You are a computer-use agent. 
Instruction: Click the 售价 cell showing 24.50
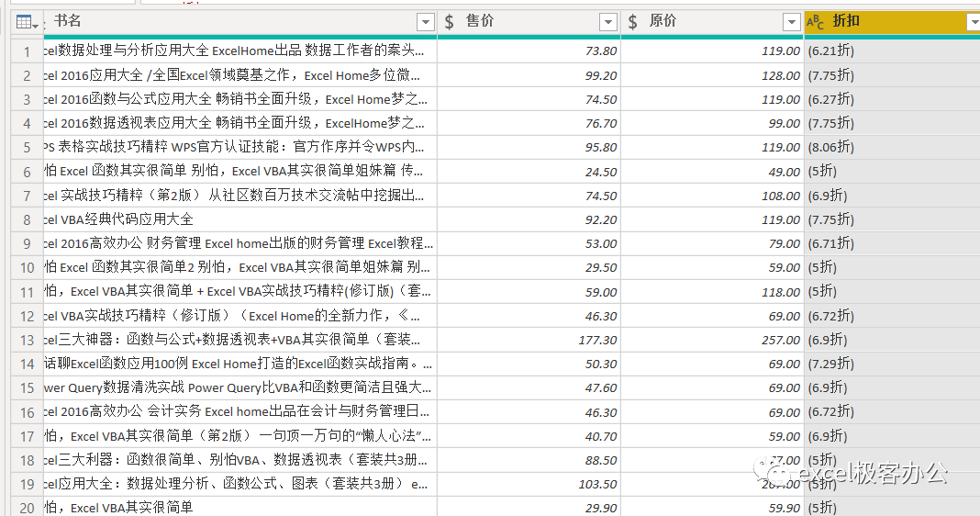[529, 172]
